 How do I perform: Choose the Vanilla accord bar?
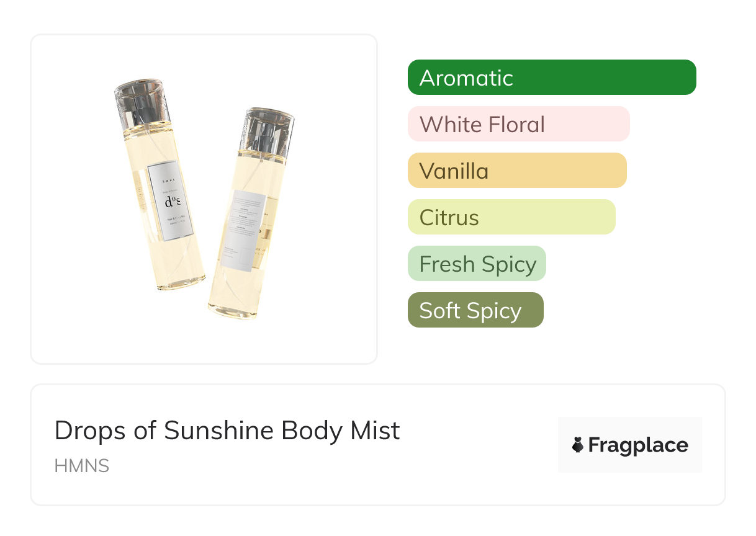coord(516,171)
